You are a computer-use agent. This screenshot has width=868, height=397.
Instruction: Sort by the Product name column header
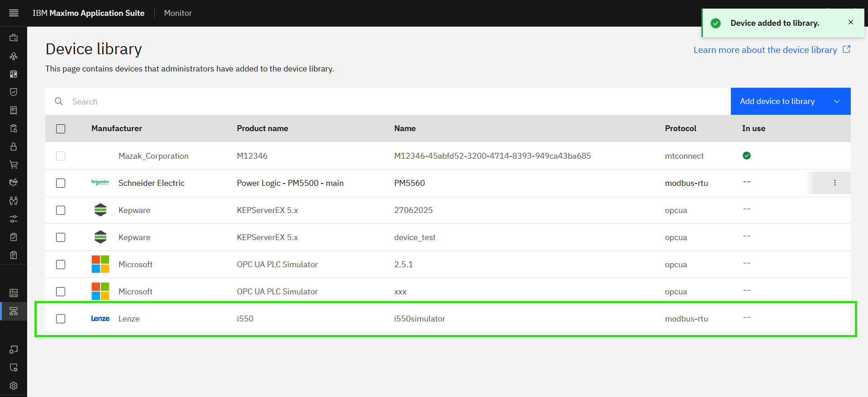[262, 128]
